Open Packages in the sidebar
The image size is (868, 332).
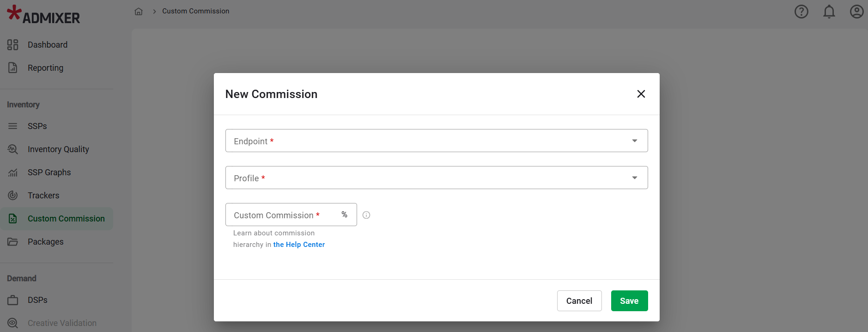[45, 242]
